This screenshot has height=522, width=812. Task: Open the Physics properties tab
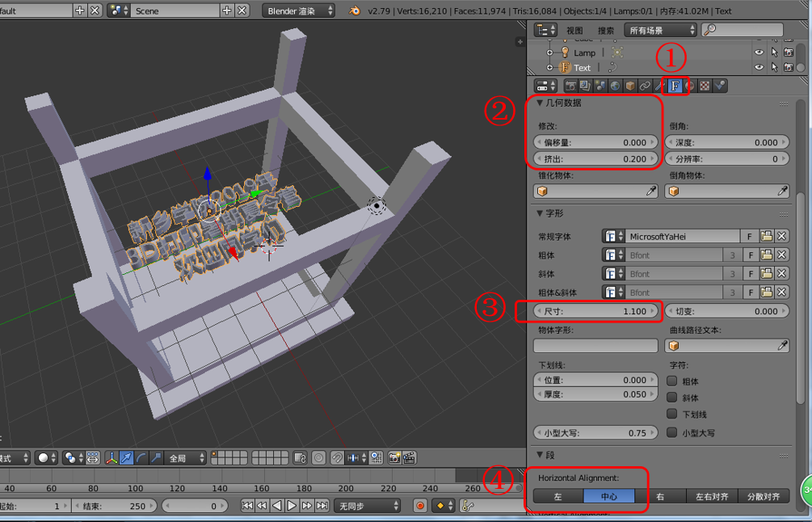(720, 86)
